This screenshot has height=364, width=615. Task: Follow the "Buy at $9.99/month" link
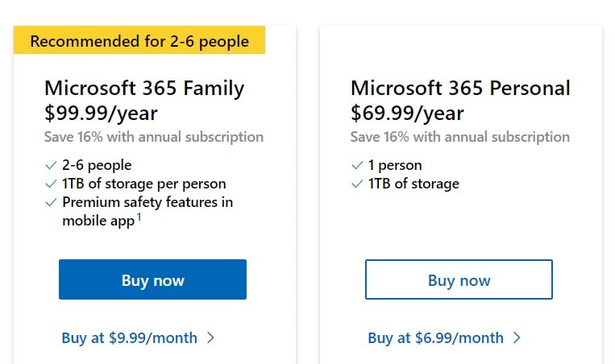pyautogui.click(x=129, y=338)
